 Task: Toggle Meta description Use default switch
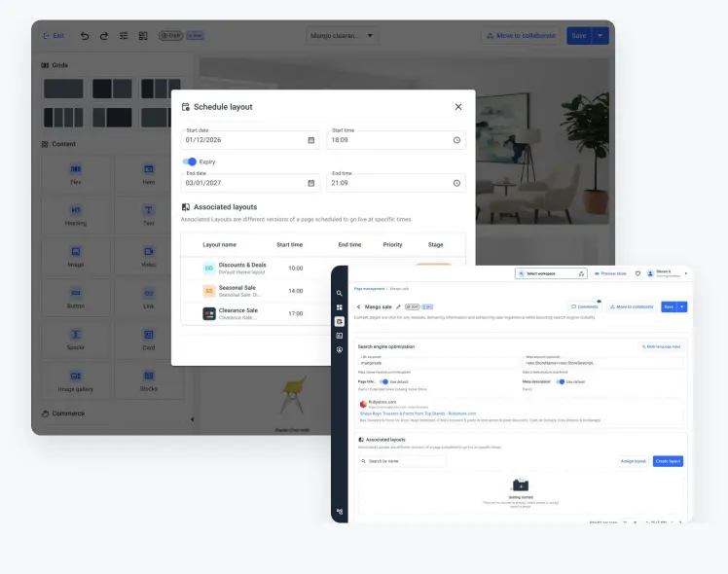tap(561, 382)
